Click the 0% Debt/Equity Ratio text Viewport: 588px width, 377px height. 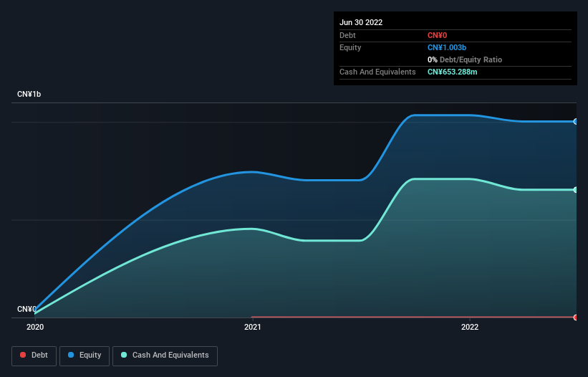(x=465, y=59)
